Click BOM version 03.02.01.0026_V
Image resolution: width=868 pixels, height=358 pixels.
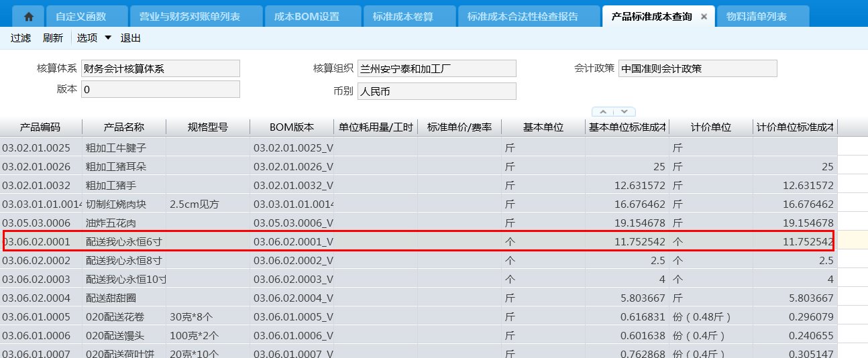[293, 166]
